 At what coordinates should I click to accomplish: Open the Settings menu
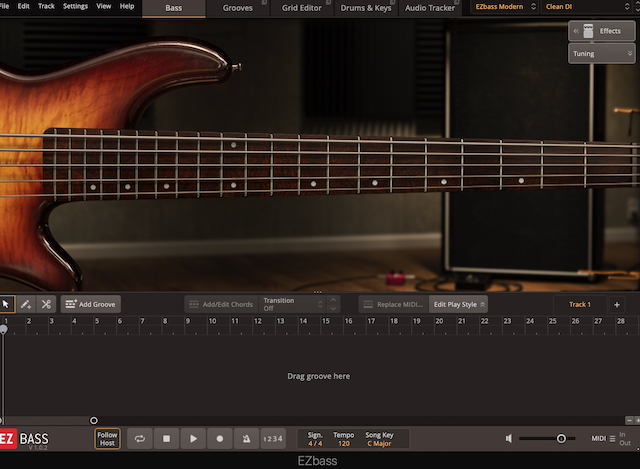[75, 6]
